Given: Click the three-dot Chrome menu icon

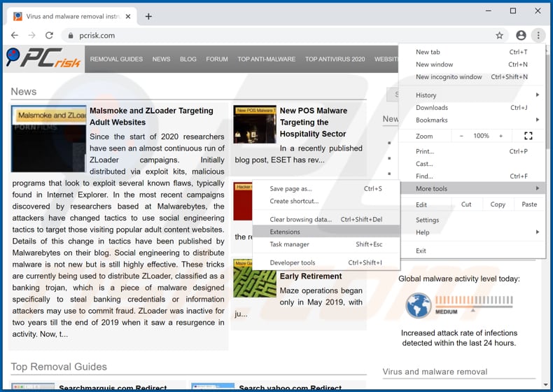Looking at the screenshot, I should click(538, 36).
